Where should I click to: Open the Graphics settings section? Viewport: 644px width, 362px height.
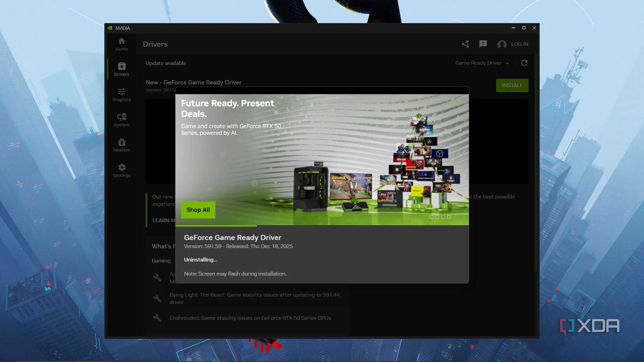(121, 95)
